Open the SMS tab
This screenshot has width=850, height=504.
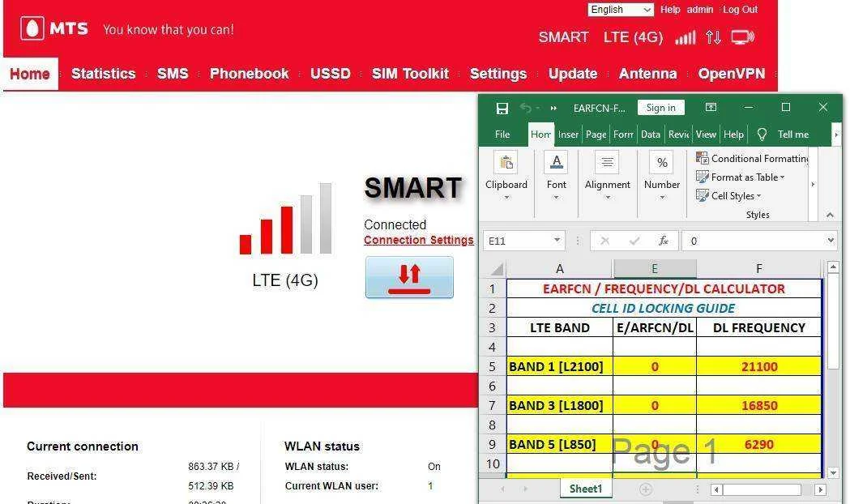pos(173,74)
